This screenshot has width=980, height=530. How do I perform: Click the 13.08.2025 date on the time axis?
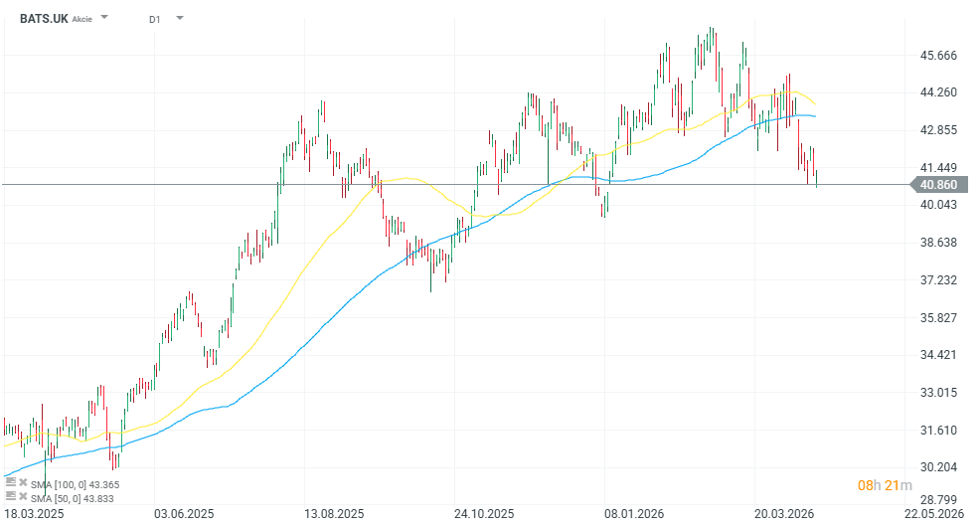(334, 514)
